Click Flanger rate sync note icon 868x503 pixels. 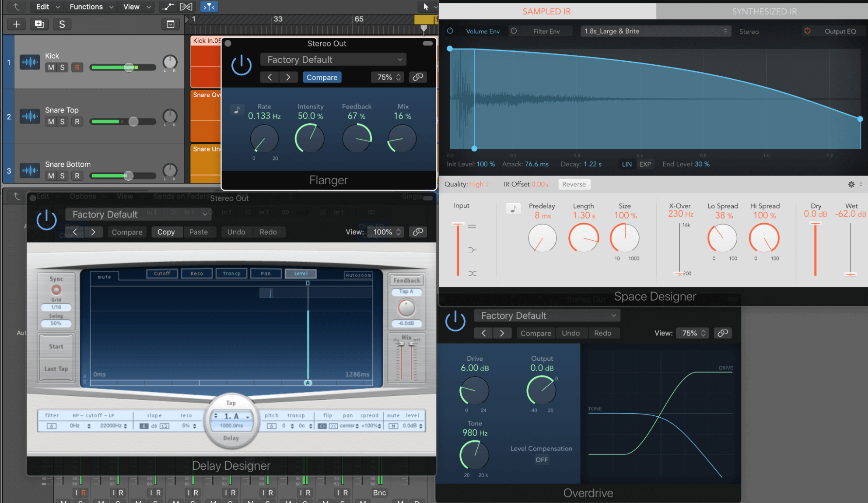(237, 110)
